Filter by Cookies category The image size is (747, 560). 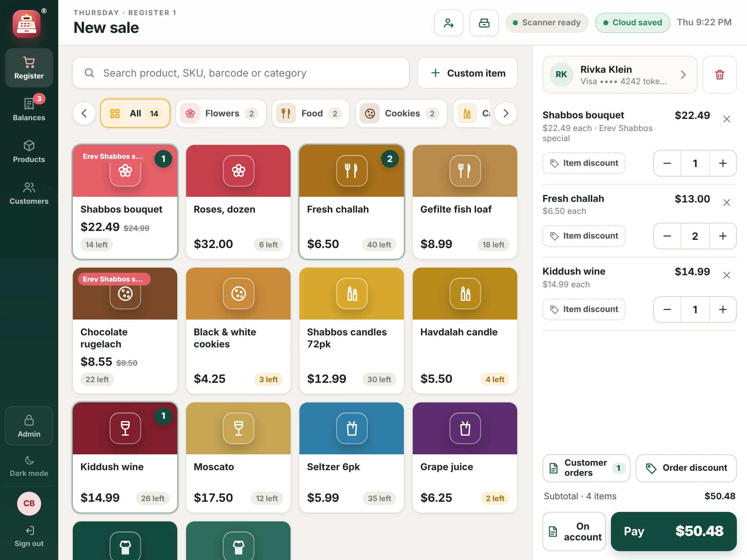coord(401,113)
